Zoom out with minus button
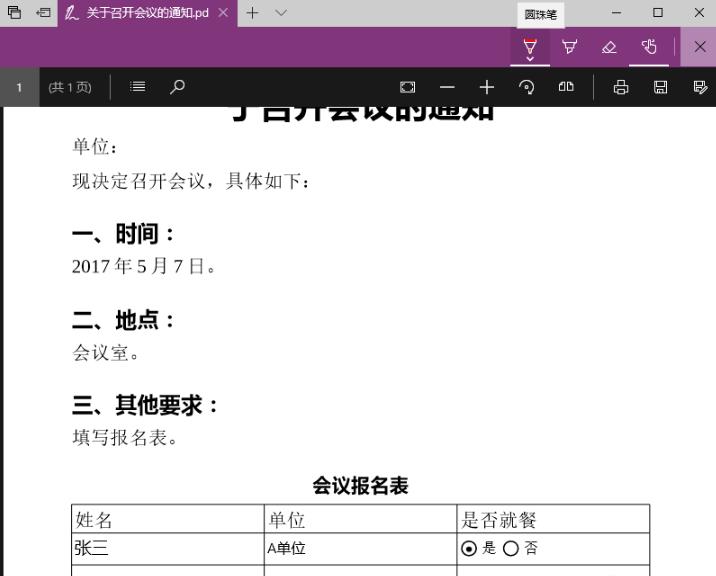This screenshot has width=716, height=576. coord(447,87)
